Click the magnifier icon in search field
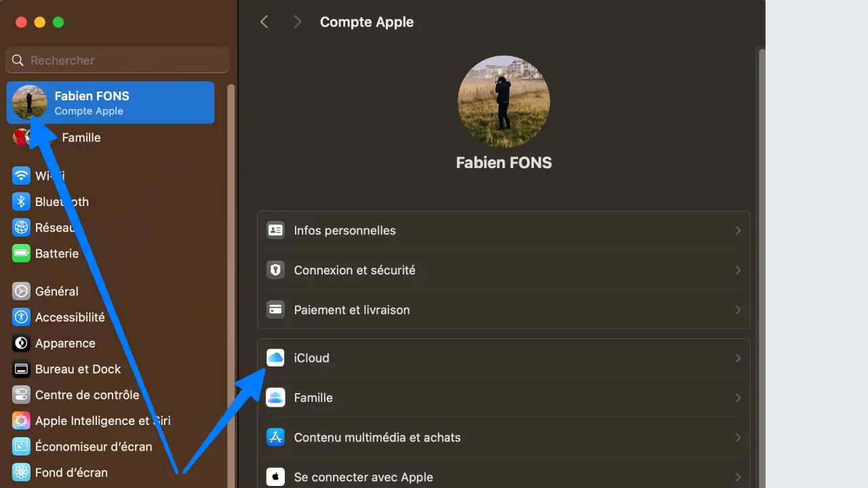The image size is (868, 488). (18, 60)
